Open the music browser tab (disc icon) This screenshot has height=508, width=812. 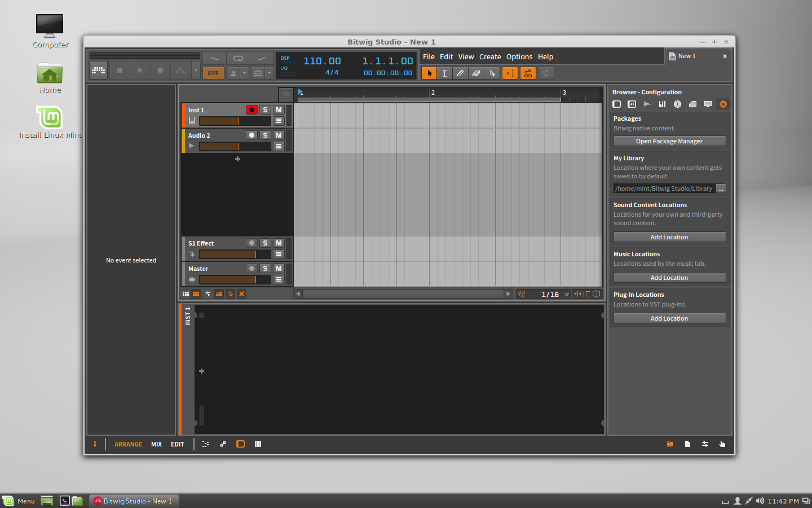coord(677,104)
